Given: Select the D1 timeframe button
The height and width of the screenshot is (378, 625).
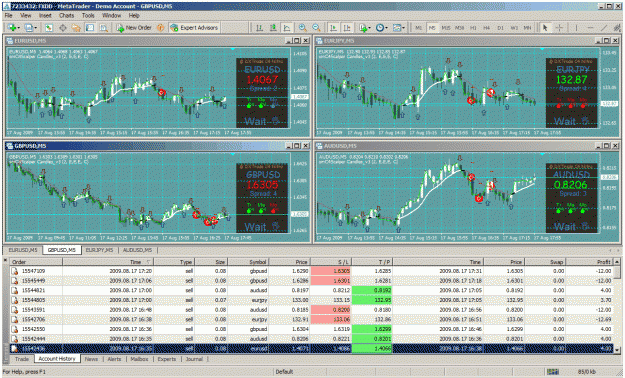Looking at the screenshot, I should tap(500, 28).
